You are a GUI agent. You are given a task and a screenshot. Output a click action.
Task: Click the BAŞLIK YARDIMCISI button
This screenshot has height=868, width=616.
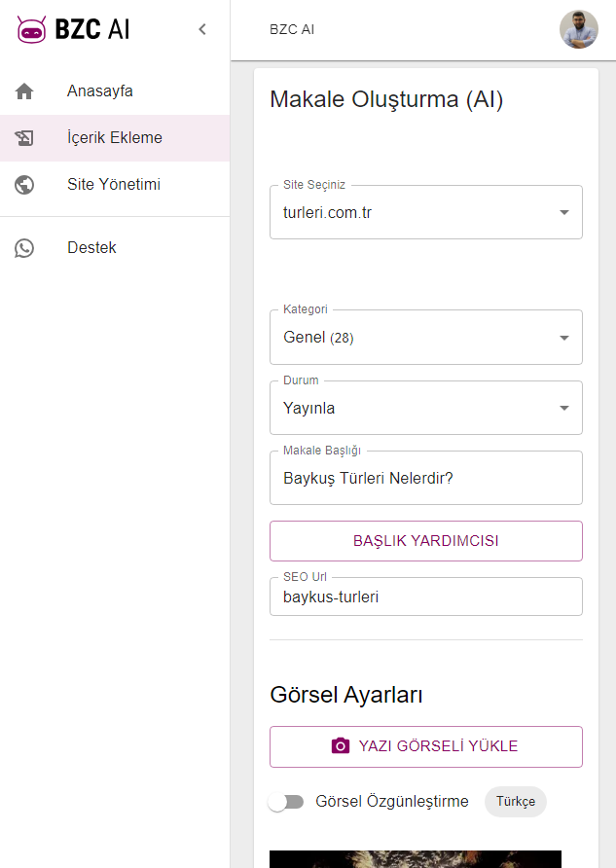[x=425, y=541]
